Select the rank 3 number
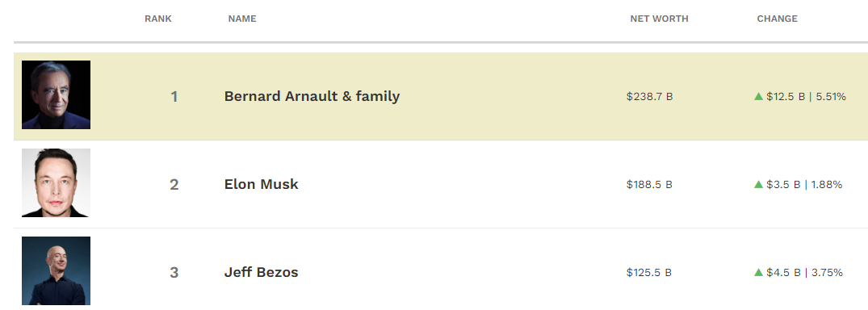868x310 pixels. pos(174,273)
